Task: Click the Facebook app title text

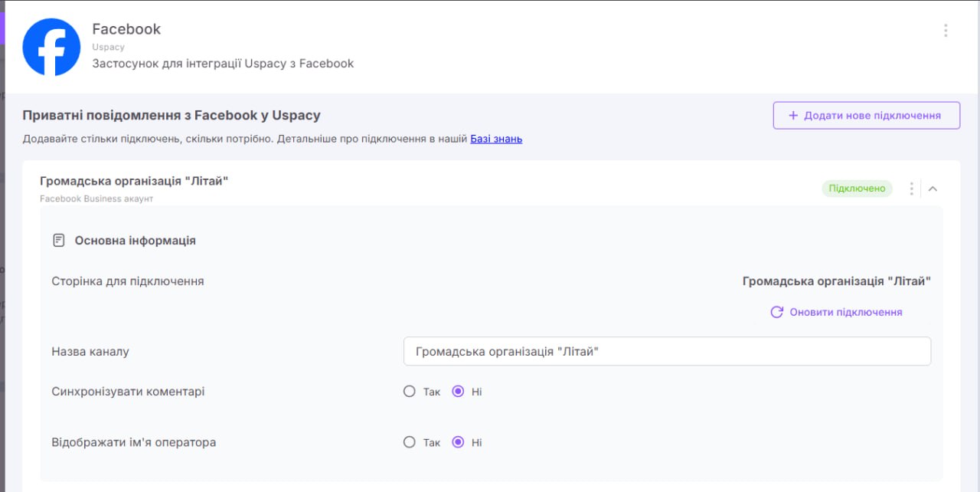Action: 126,29
